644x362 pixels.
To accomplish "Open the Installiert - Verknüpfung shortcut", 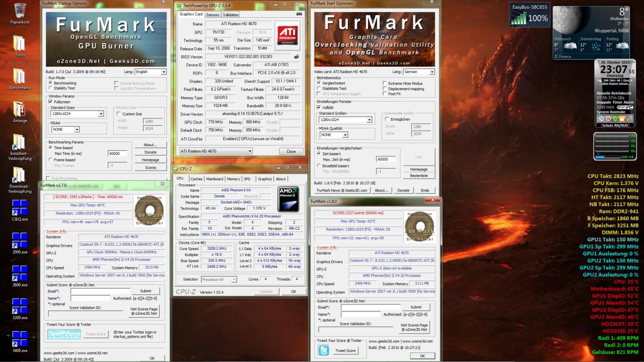I will (x=20, y=147).
